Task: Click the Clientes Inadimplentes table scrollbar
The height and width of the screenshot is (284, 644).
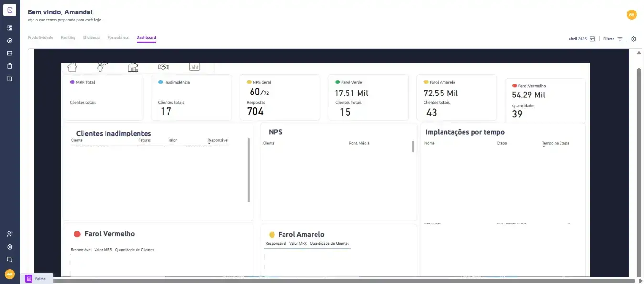Action: coord(249,170)
